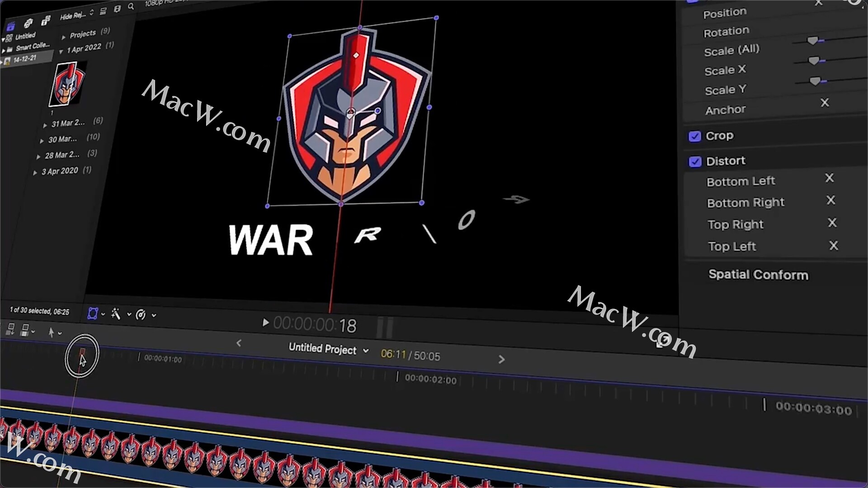Image resolution: width=868 pixels, height=488 pixels.
Task: Click the magic wand enhancements icon
Action: pos(116,314)
